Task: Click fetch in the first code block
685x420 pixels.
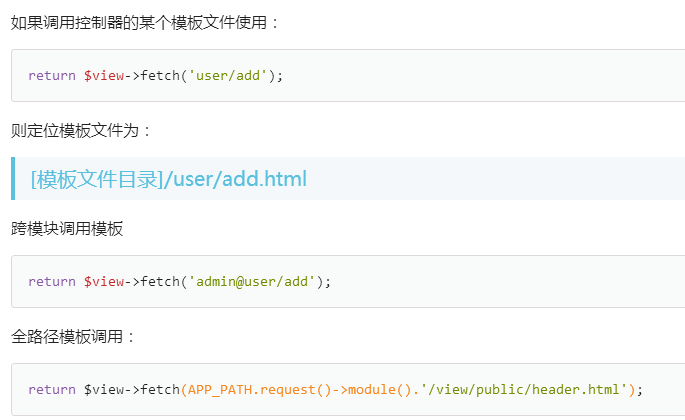Action: [x=160, y=76]
